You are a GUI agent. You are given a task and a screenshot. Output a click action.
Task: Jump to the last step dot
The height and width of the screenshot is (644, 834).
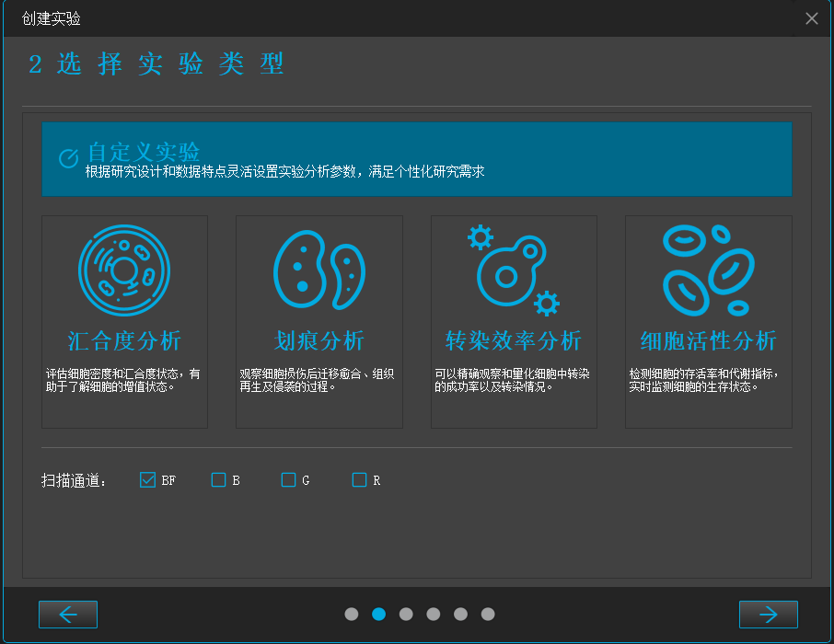point(488,614)
